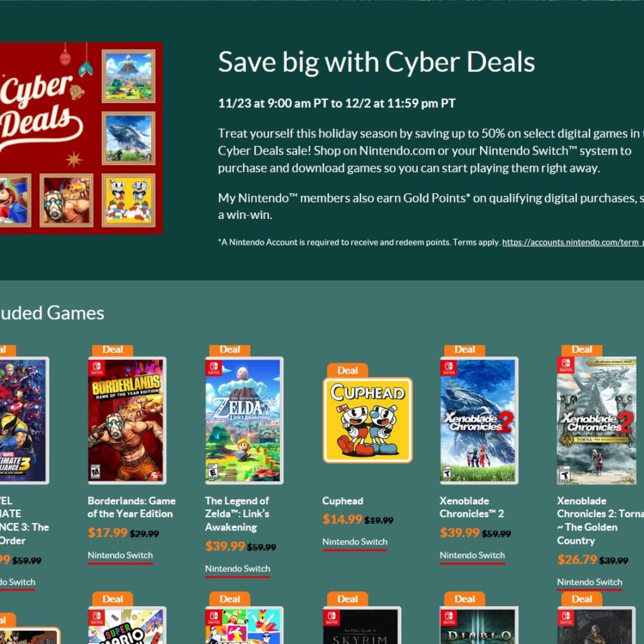Open the Borderlands: Game of the Year Edition title

132,507
